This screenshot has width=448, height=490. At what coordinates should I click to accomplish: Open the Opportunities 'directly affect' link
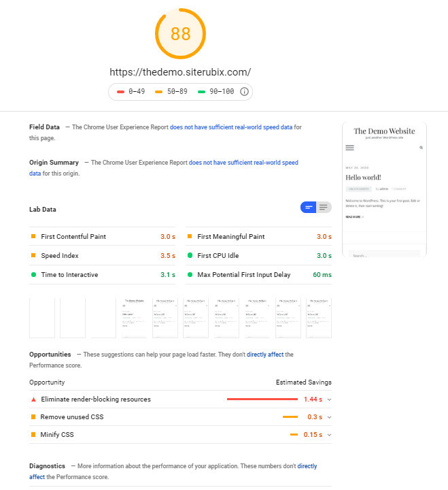coord(265,355)
